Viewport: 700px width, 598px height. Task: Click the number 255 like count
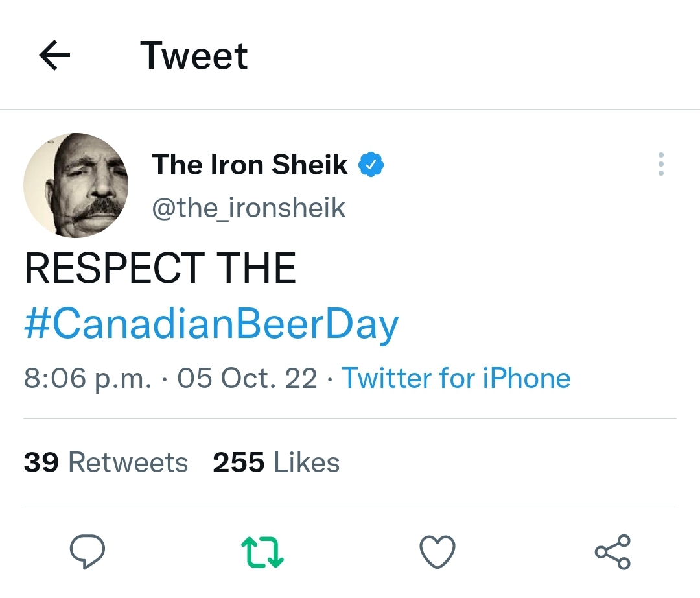coord(239,462)
